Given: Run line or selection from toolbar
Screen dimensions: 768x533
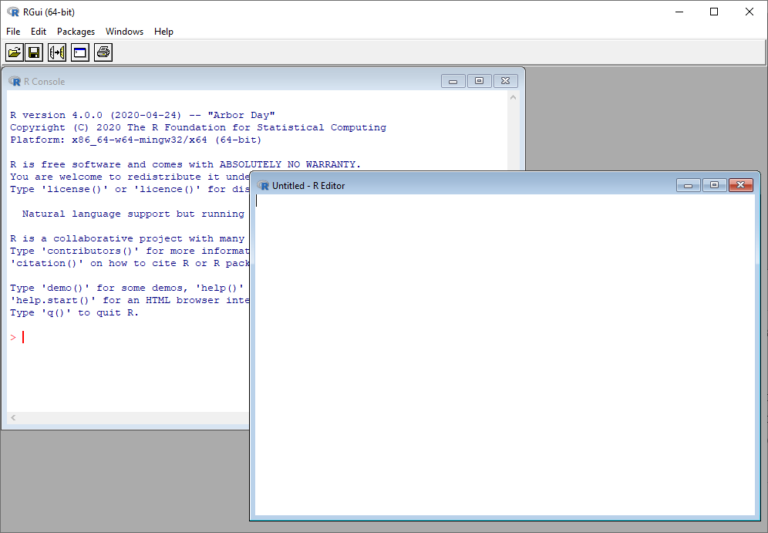Looking at the screenshot, I should 57,52.
